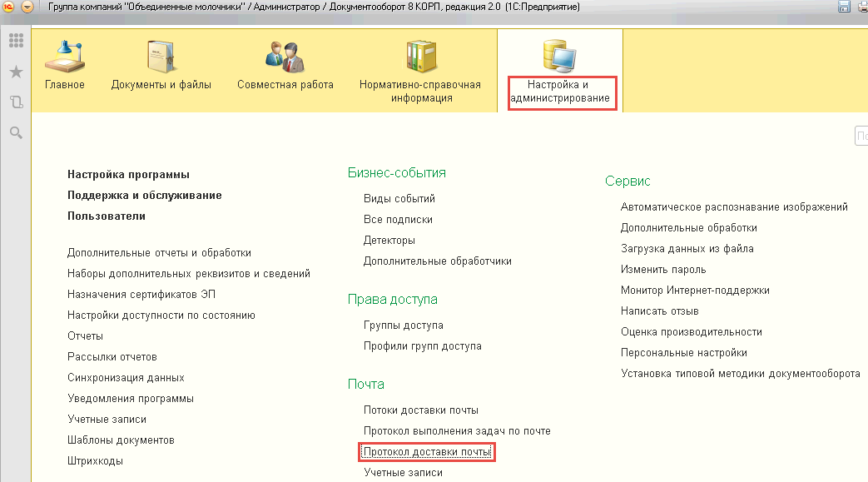This screenshot has width=868, height=482.
Task: Open Дополнительные обработки under Сервис
Action: tap(688, 228)
